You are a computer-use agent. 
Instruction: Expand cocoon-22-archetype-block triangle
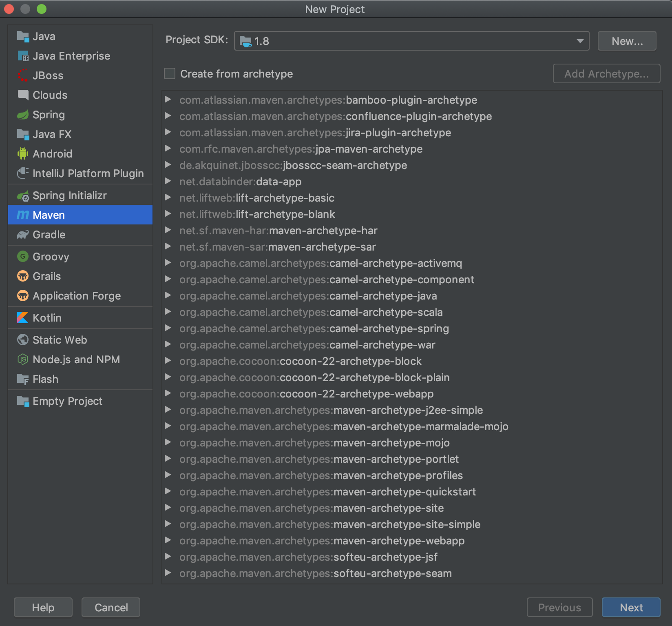pos(168,361)
